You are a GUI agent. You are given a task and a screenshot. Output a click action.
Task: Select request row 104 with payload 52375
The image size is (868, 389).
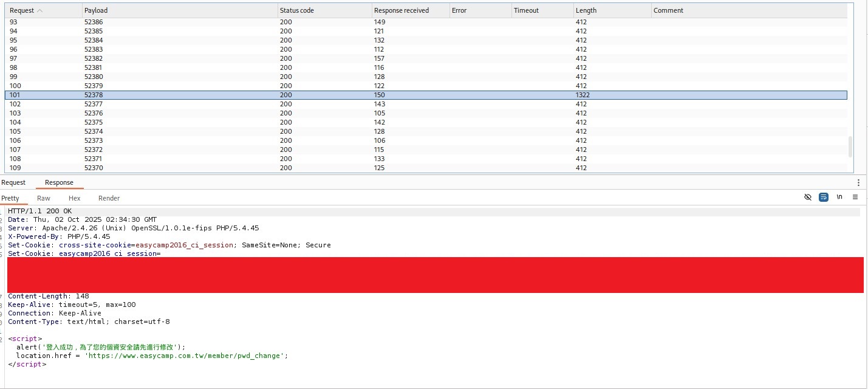coord(426,122)
